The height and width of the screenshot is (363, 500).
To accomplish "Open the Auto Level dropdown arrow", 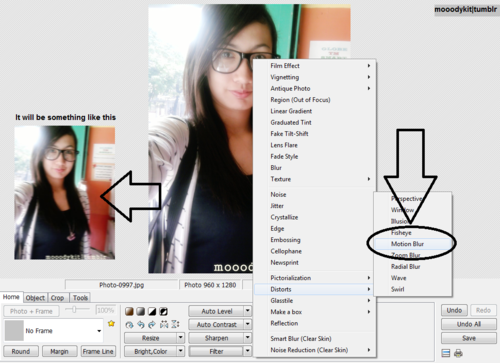I will click(x=248, y=311).
